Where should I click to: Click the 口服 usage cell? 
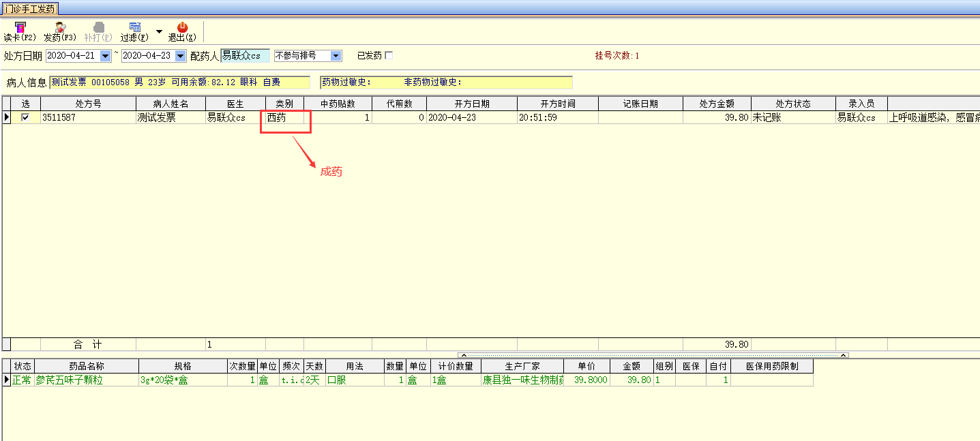click(x=355, y=380)
